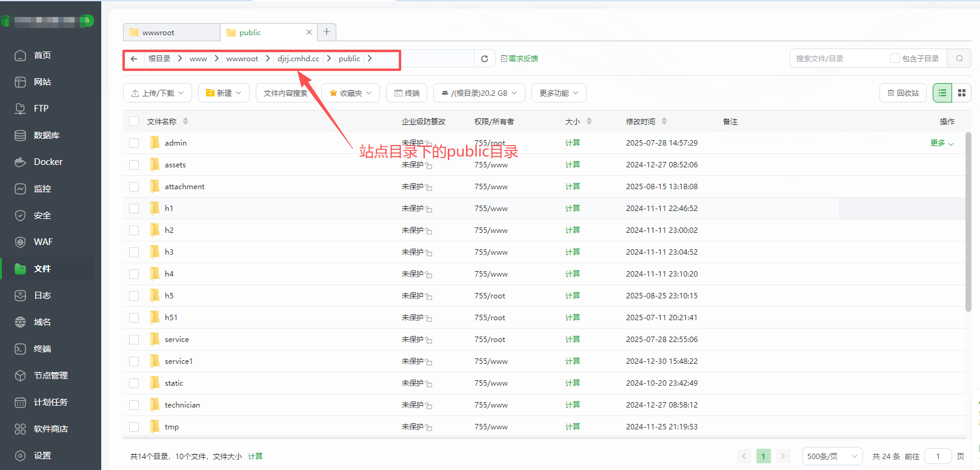
Task: Open the 500条/页 page size dropdown
Action: 832,456
